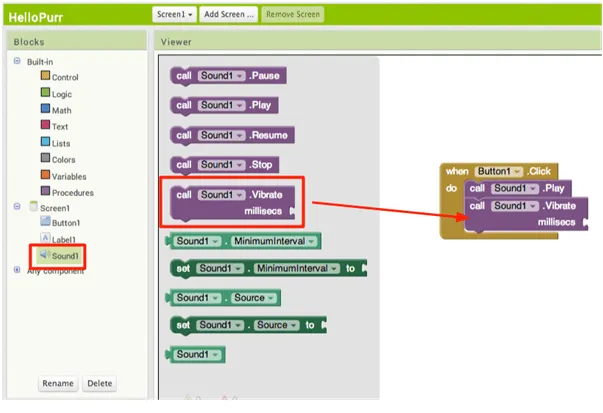The image size is (603, 413).
Task: Select the Logic blocks category icon
Action: tap(45, 93)
